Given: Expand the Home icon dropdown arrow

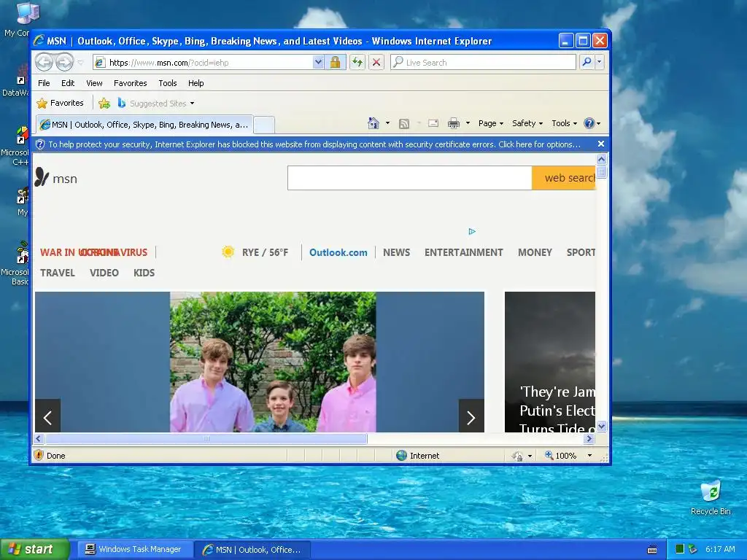Looking at the screenshot, I should click(x=387, y=123).
